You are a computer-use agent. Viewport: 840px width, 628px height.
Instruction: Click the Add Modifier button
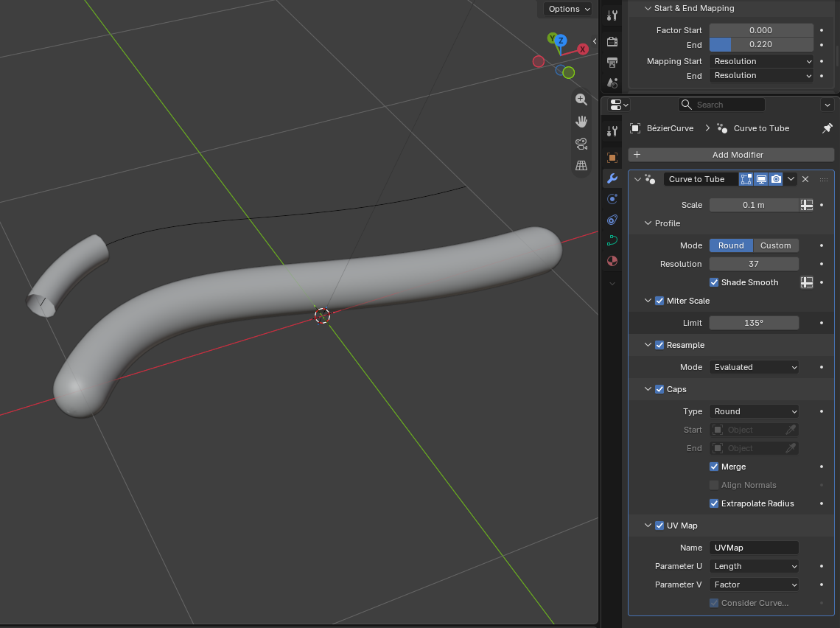pyautogui.click(x=731, y=155)
